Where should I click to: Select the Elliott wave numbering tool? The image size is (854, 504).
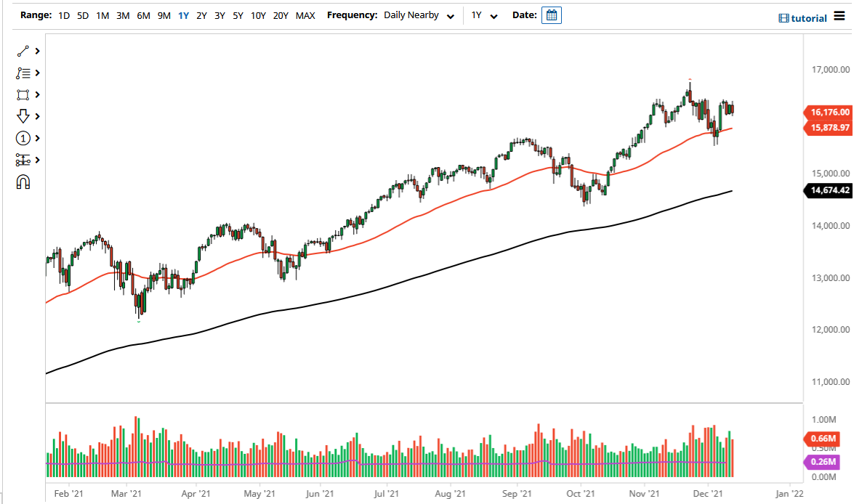click(x=20, y=138)
